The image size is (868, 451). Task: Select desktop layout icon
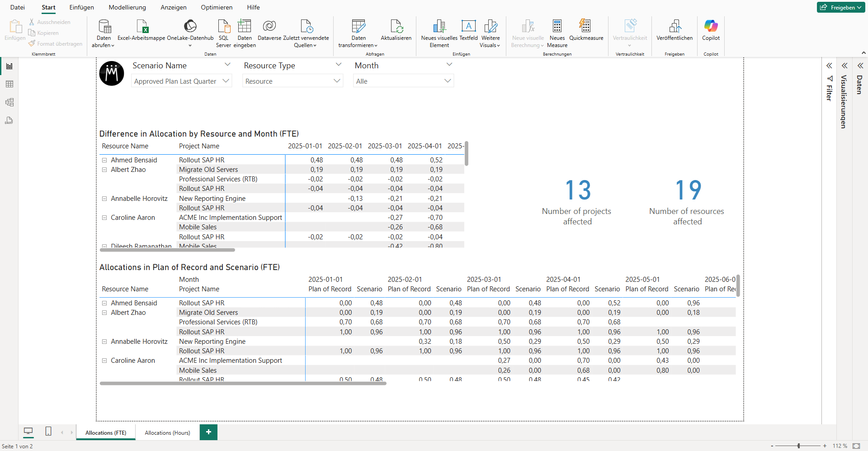[x=28, y=432]
